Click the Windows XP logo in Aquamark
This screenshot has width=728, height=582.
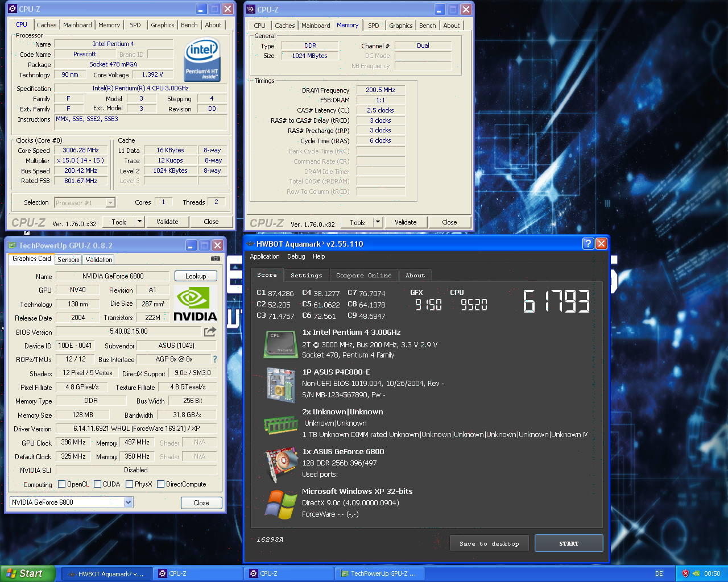pyautogui.click(x=281, y=504)
